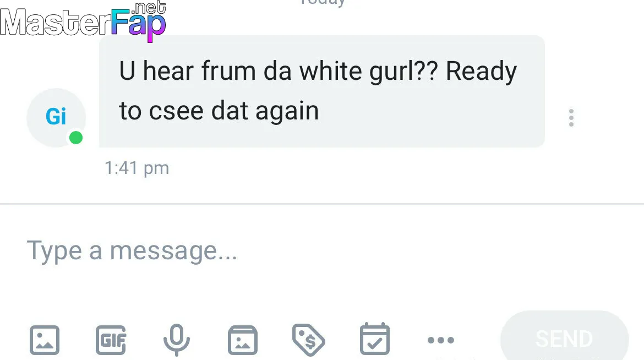The image size is (644, 360).
Task: Open the Gi user avatar
Action: [56, 118]
